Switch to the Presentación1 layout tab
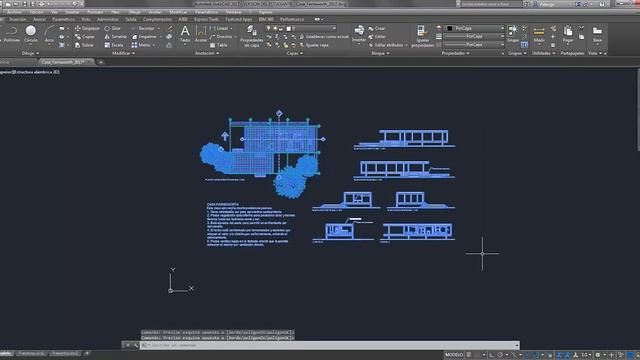 (x=31, y=353)
